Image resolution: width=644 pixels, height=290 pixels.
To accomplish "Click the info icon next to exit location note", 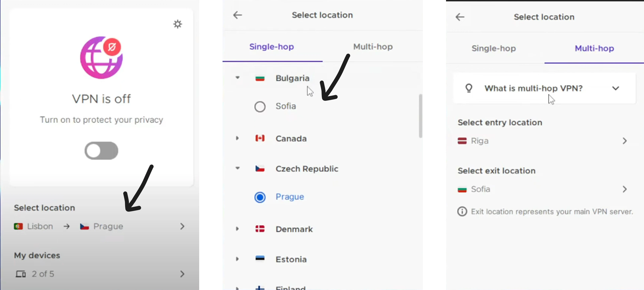I will (462, 211).
